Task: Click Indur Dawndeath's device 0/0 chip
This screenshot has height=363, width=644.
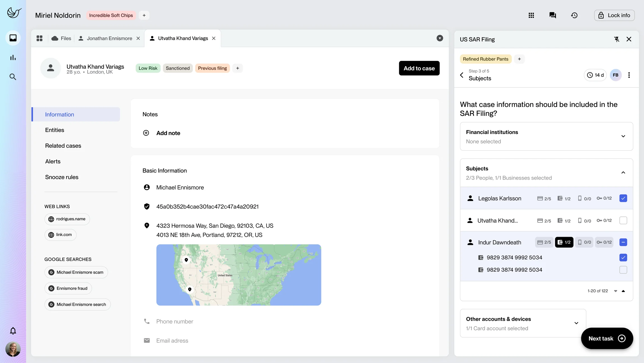Action: pos(584,242)
